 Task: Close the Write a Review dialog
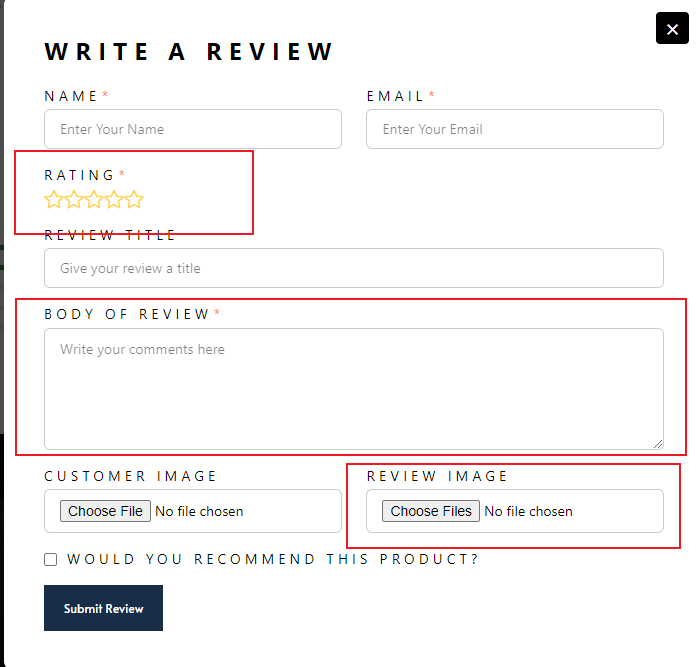[672, 29]
